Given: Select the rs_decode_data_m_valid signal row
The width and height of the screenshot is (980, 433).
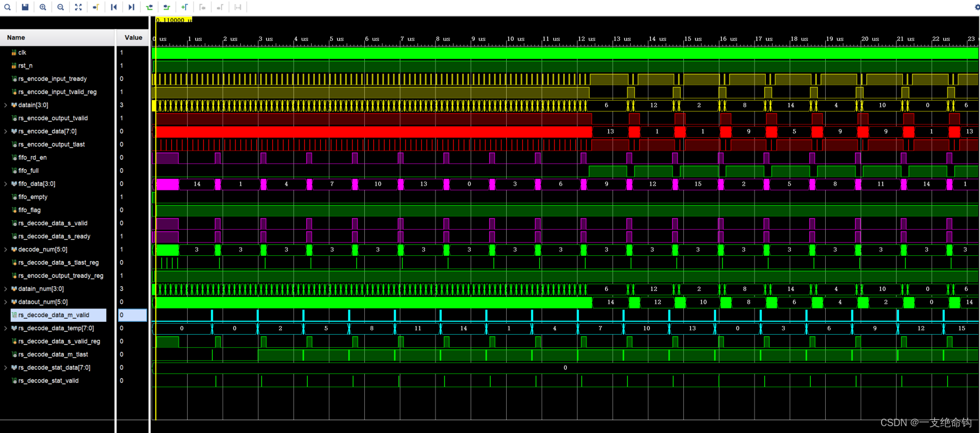Looking at the screenshot, I should (57, 315).
